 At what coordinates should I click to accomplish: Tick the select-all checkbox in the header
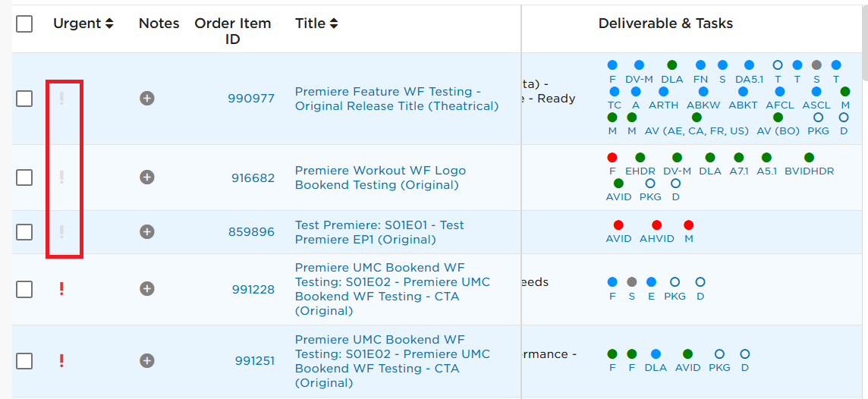coord(24,24)
